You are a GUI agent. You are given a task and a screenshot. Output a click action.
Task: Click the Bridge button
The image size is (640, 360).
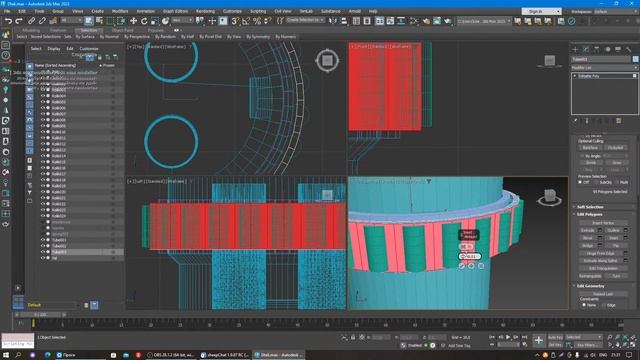587,246
